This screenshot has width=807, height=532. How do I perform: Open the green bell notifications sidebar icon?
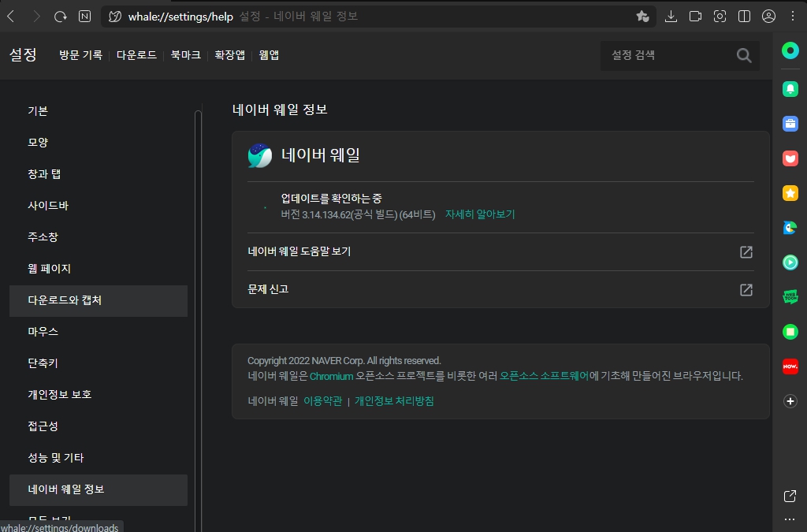790,89
